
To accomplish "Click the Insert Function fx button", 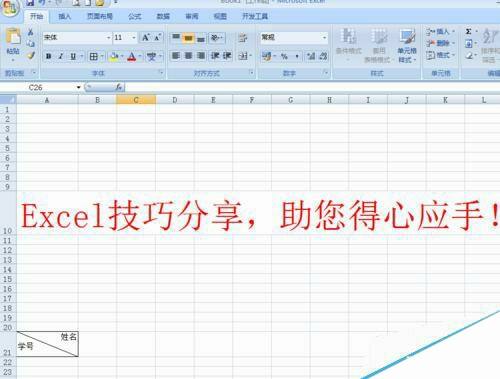I will coord(119,88).
